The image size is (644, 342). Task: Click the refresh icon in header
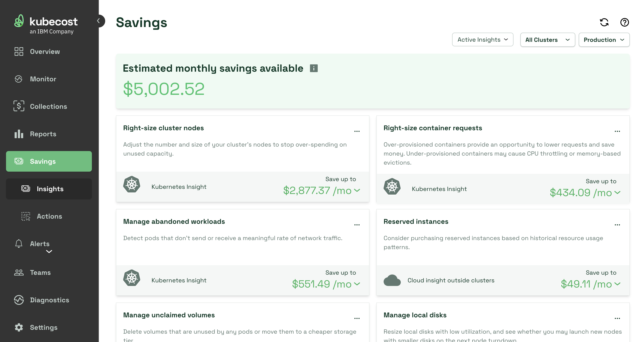(604, 22)
